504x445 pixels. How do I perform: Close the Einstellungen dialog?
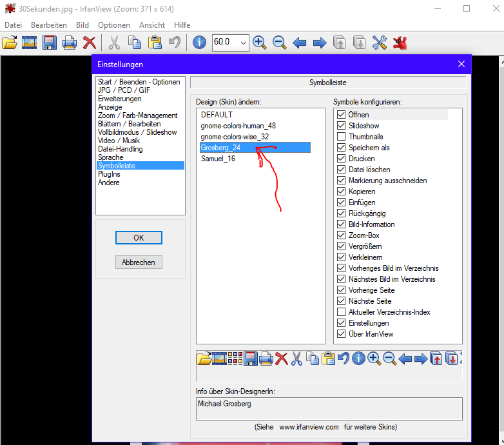[x=461, y=64]
